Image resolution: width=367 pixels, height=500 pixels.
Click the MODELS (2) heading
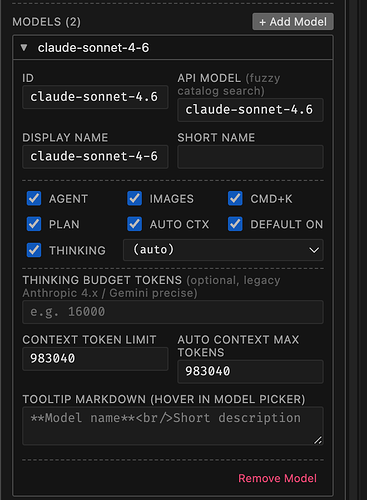click(46, 22)
